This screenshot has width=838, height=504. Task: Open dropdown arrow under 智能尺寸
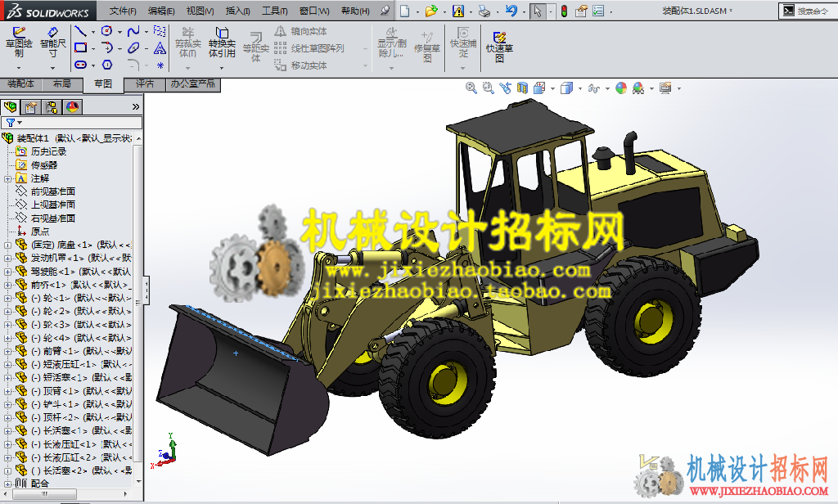(52, 68)
